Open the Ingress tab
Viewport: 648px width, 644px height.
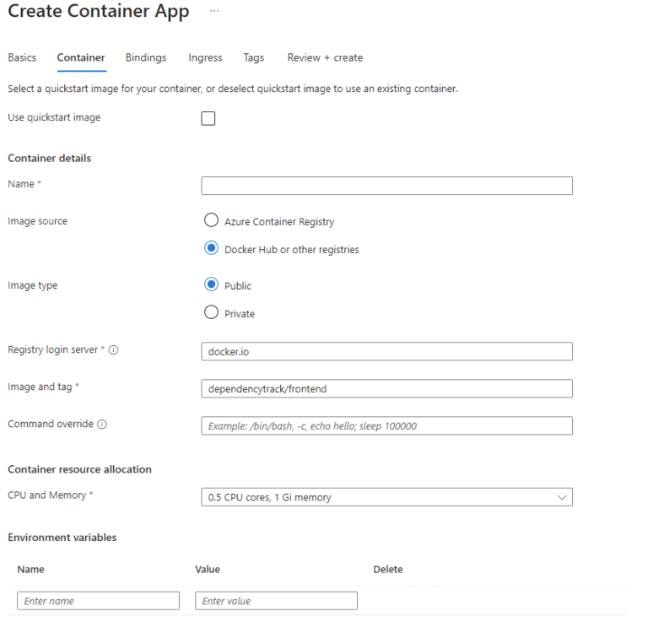pyautogui.click(x=205, y=57)
